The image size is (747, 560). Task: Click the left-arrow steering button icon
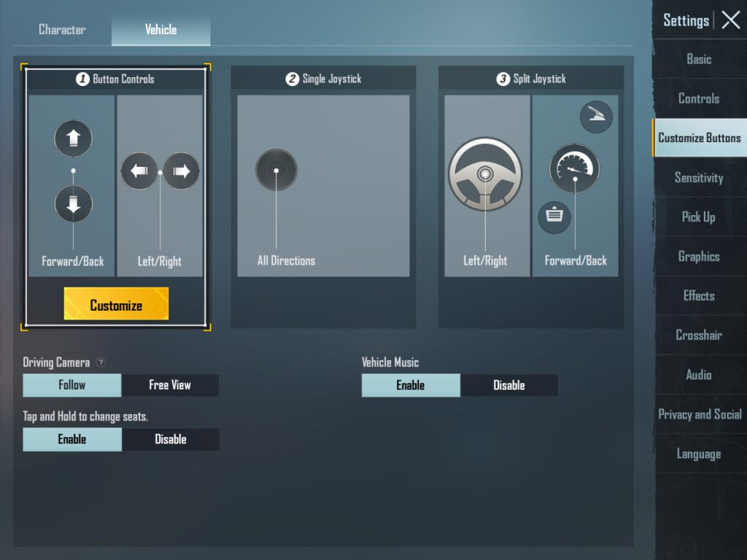[139, 171]
